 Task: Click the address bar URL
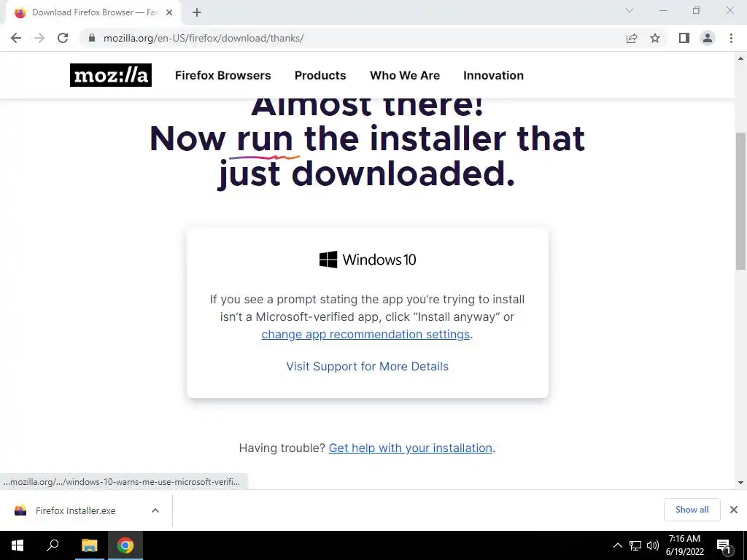coord(204,38)
